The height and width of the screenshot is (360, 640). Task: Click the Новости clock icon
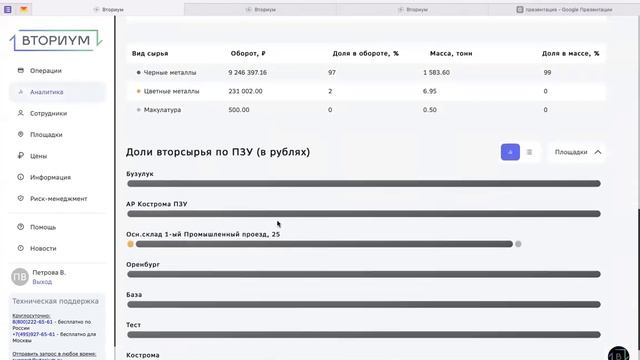point(20,248)
